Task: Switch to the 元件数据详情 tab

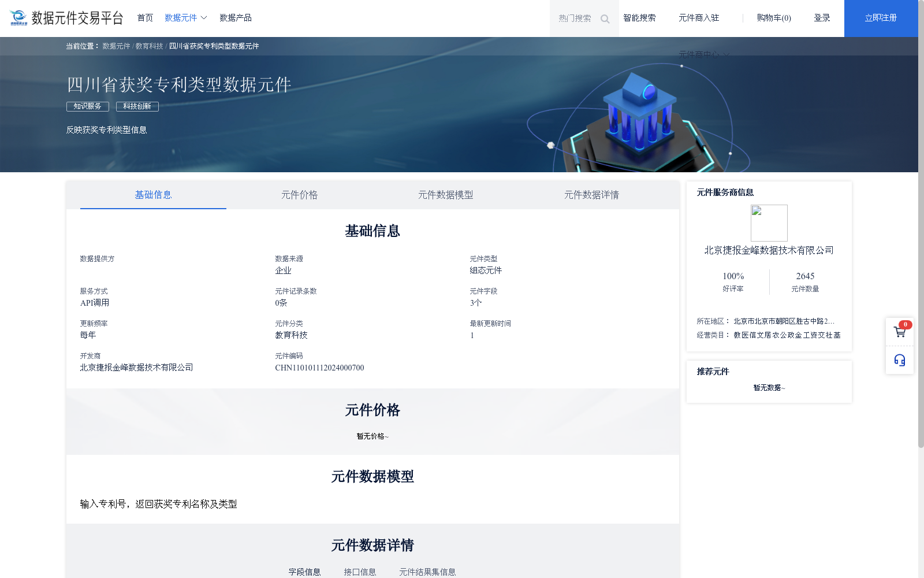Action: pyautogui.click(x=591, y=195)
